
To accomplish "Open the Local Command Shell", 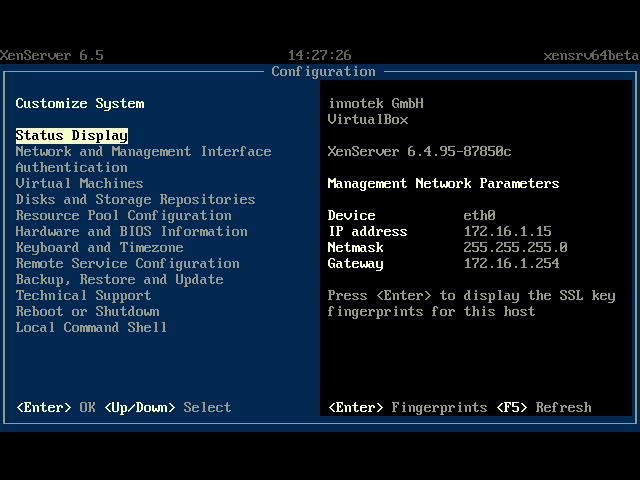I will [x=91, y=328].
